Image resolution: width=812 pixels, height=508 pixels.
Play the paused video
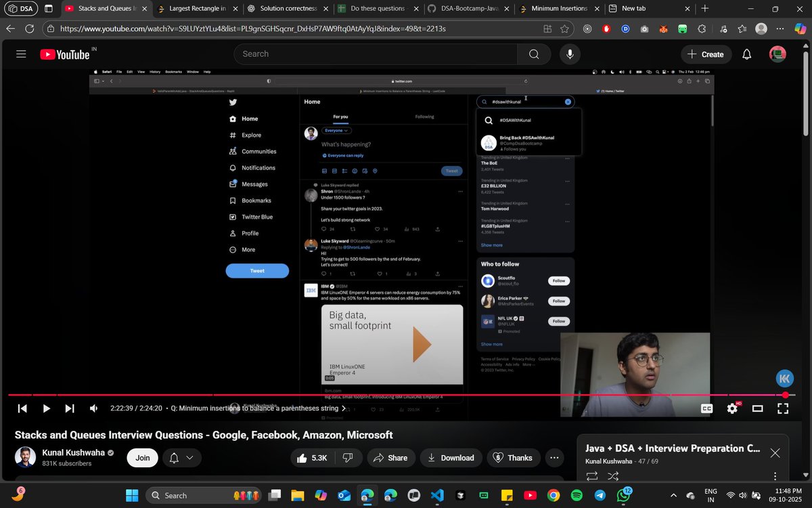point(46,408)
